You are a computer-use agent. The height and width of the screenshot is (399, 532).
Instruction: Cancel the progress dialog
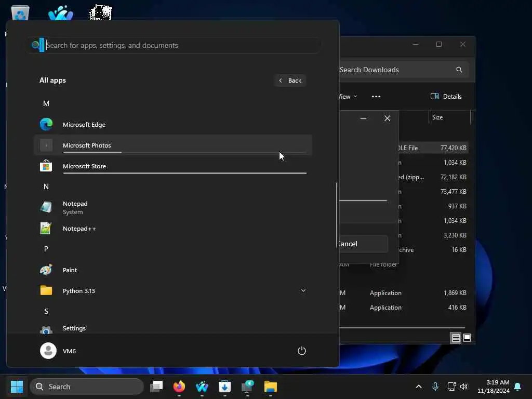point(363,244)
